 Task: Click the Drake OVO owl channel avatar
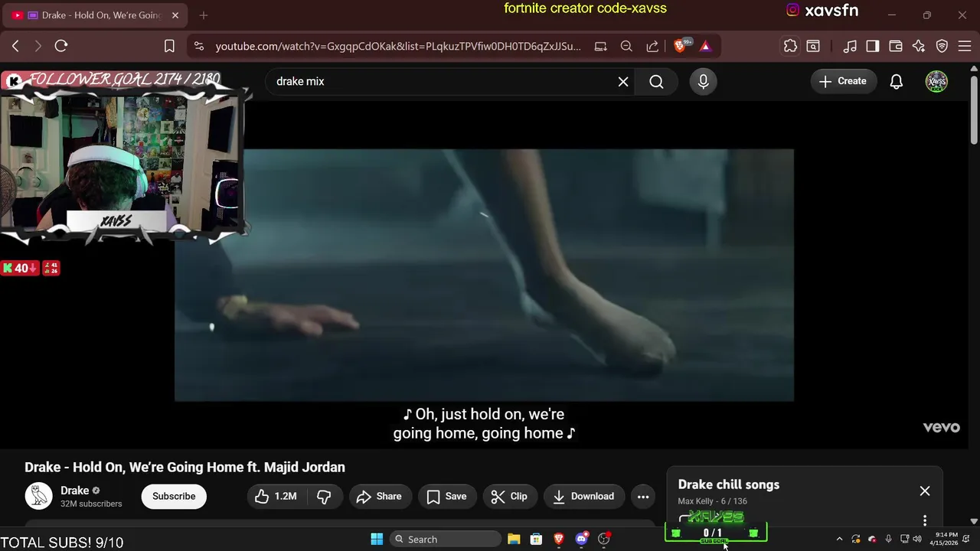[38, 497]
